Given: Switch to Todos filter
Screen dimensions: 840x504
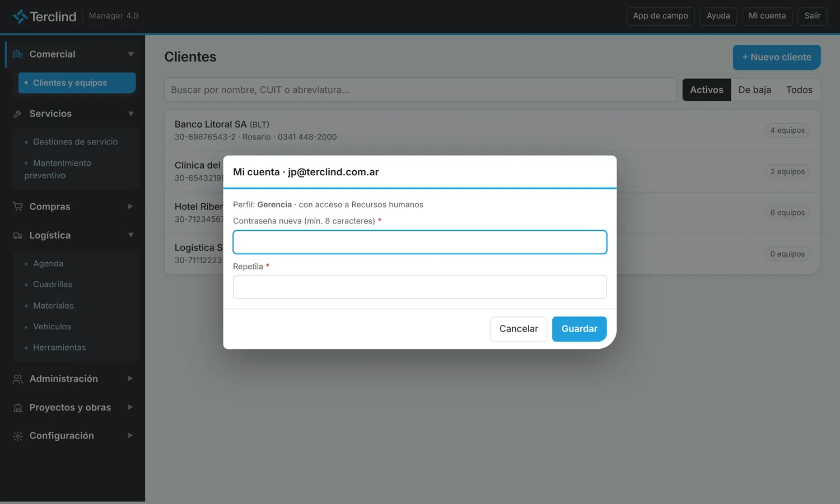Looking at the screenshot, I should click(x=799, y=90).
